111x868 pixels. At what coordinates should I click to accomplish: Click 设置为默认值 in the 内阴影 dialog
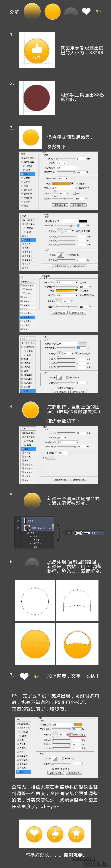click(x=61, y=266)
